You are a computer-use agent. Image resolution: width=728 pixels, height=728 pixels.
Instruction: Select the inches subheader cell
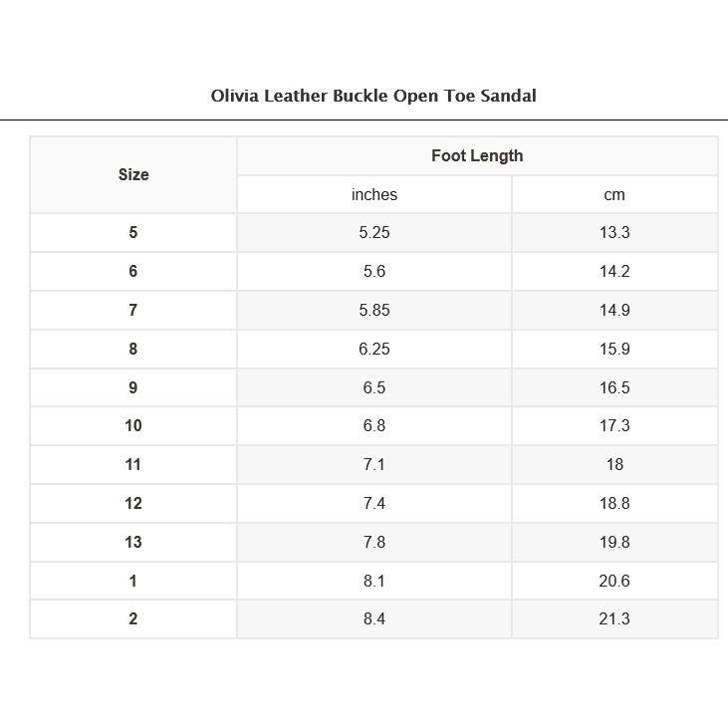pos(374,195)
